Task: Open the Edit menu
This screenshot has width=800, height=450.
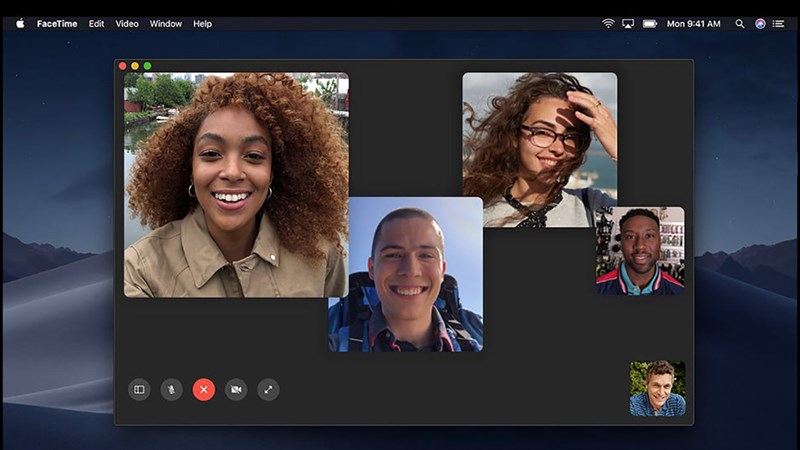Action: tap(96, 23)
